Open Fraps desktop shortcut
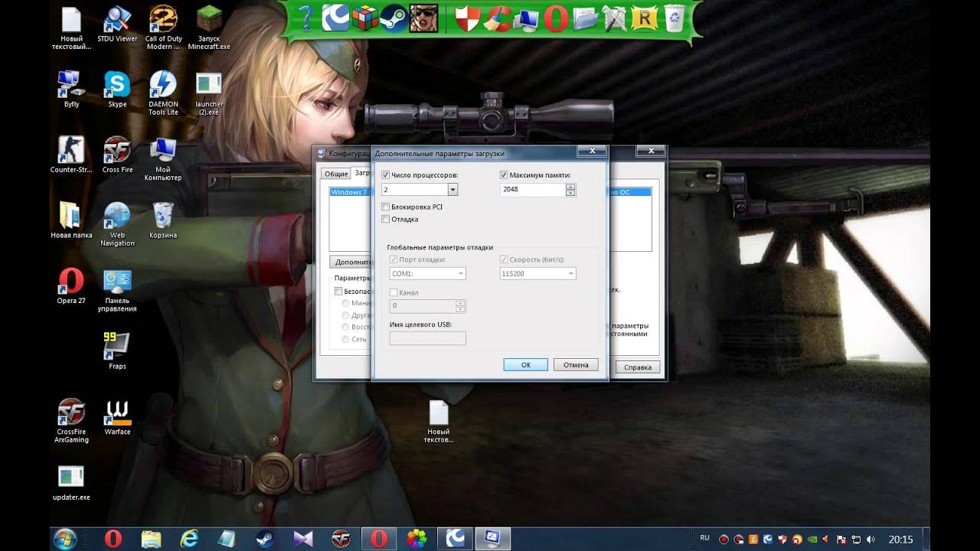The image size is (980, 551). click(x=117, y=351)
